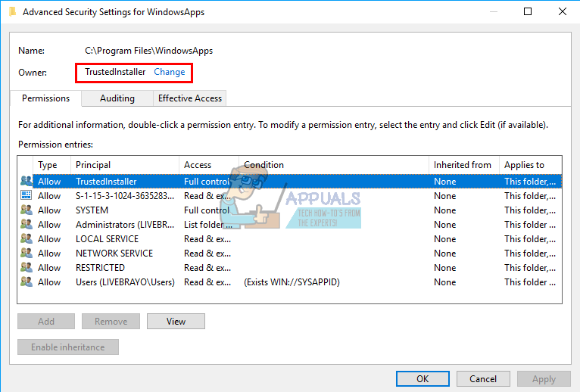580x392 pixels.
Task: Click the SYSTEM row user-group icon
Action: (26, 210)
